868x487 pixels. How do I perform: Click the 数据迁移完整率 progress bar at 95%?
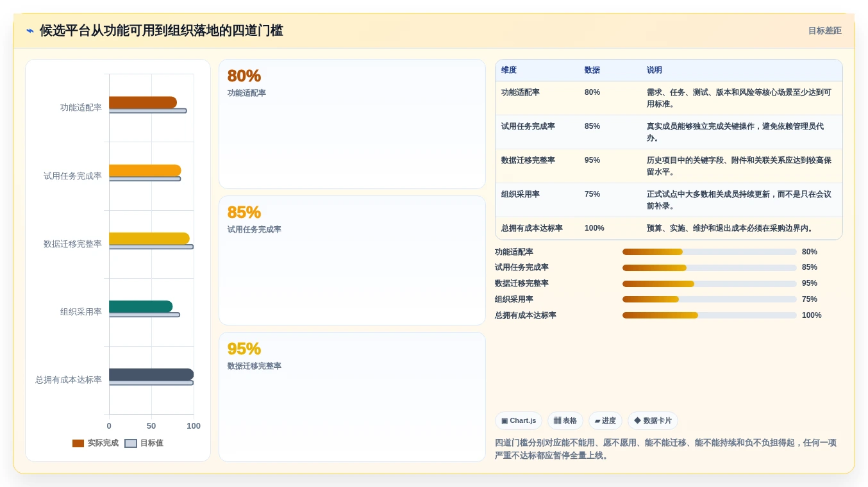(x=709, y=284)
